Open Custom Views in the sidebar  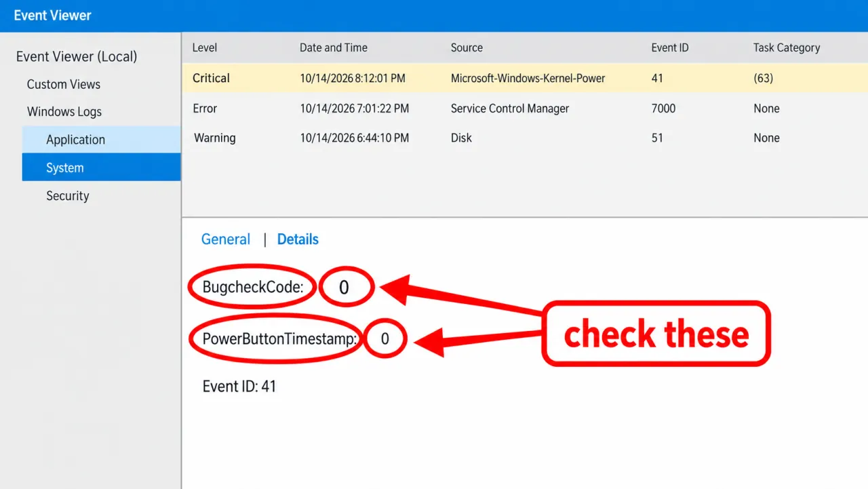point(64,84)
